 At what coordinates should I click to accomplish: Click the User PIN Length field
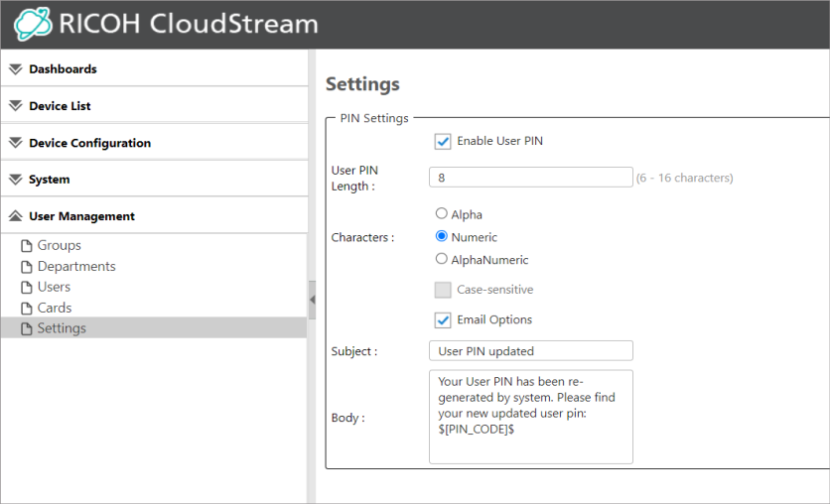[530, 178]
